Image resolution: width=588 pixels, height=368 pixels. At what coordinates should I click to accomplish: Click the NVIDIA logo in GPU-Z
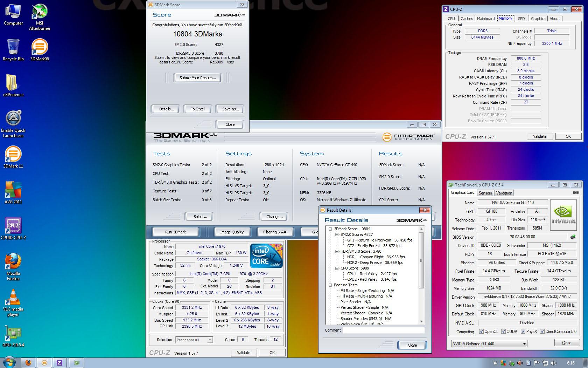[563, 215]
